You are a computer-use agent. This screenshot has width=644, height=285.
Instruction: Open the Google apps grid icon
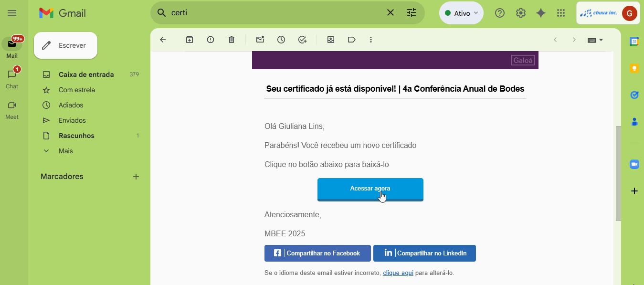point(561,13)
